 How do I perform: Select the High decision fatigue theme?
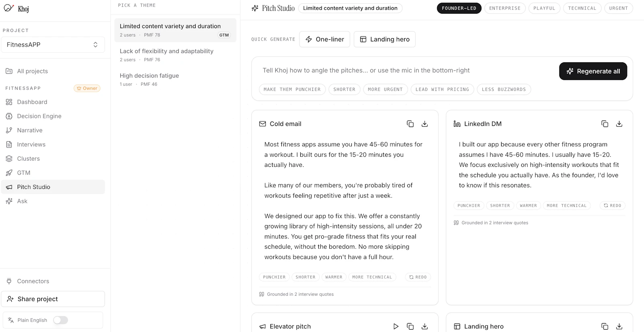pos(175,80)
